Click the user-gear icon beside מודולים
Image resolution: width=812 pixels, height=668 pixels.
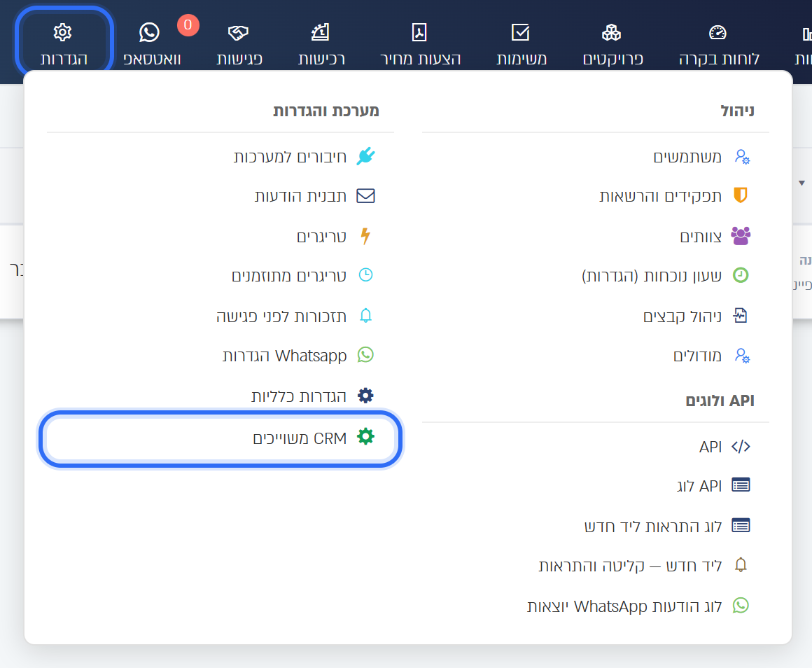pos(742,356)
